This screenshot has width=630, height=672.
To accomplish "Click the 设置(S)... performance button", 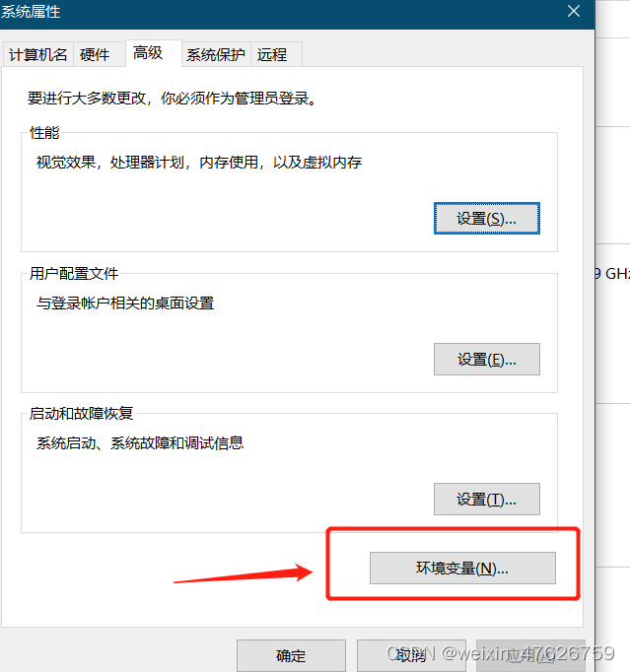I will (x=486, y=219).
